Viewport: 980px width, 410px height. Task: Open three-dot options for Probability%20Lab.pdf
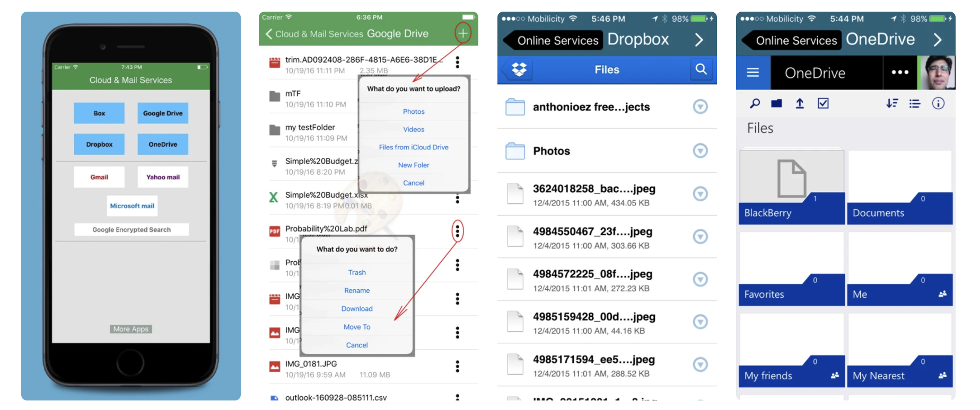(457, 231)
